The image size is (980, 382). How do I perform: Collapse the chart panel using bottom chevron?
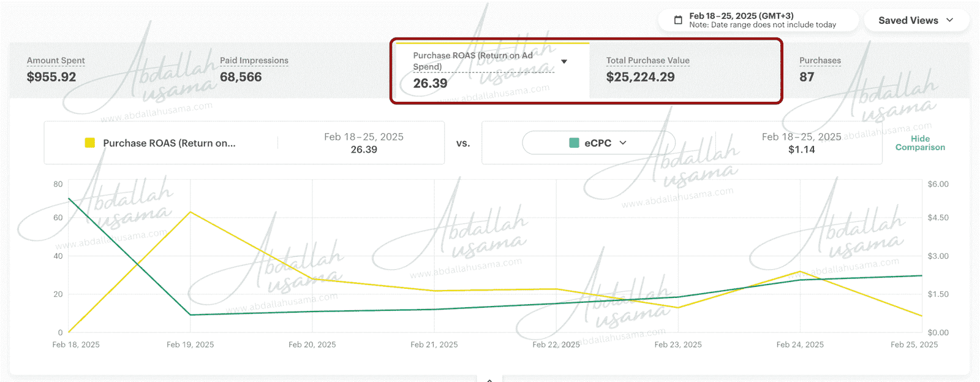[x=489, y=380]
